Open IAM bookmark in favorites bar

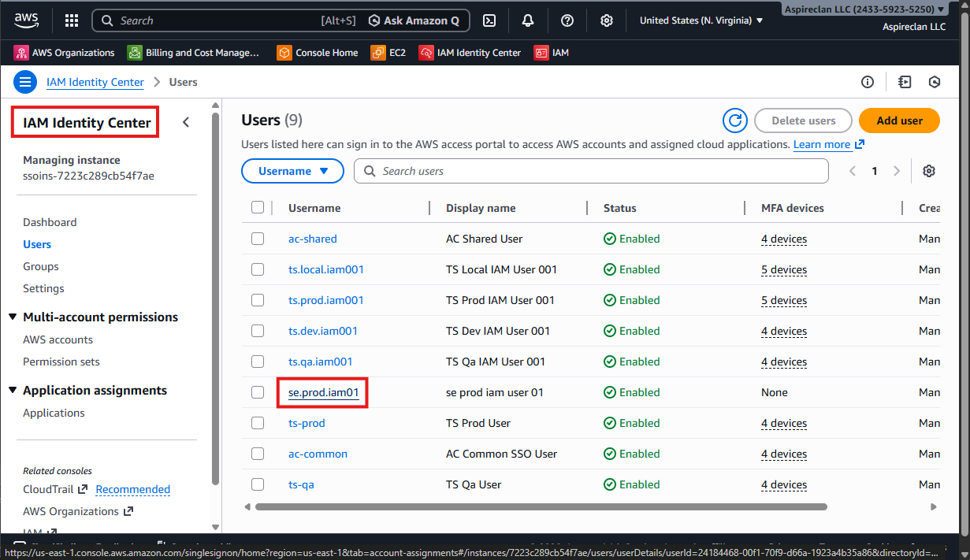(552, 53)
